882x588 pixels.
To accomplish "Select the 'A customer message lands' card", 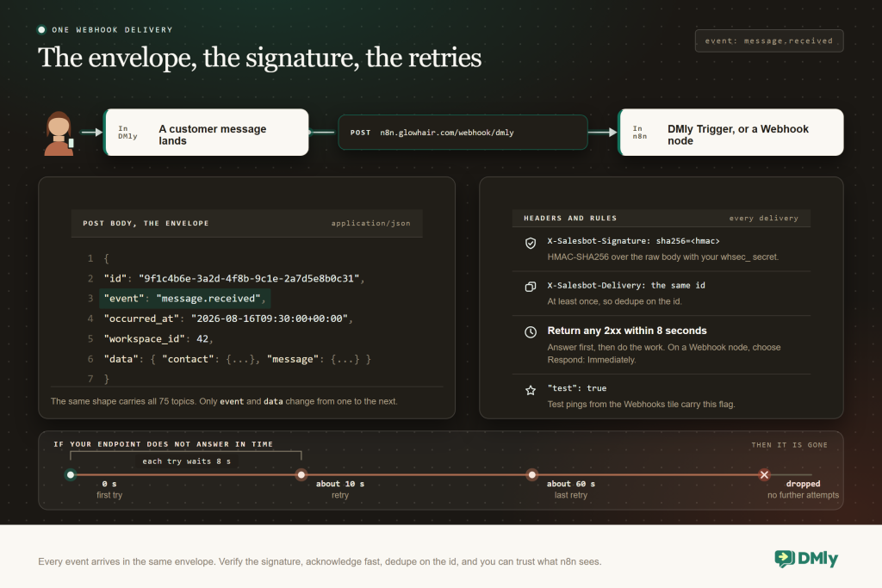I will (207, 133).
